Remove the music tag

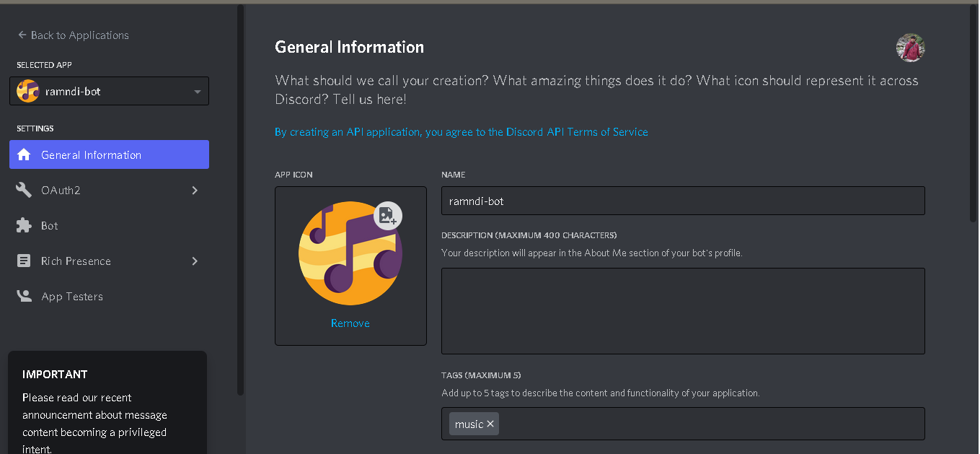[x=490, y=424]
